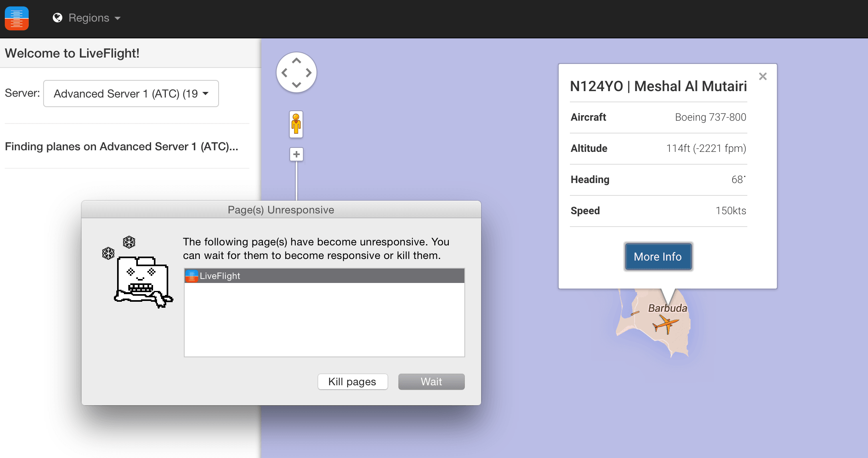Image resolution: width=868 pixels, height=458 pixels.
Task: Click the LiveFlight logo icon
Action: click(17, 18)
